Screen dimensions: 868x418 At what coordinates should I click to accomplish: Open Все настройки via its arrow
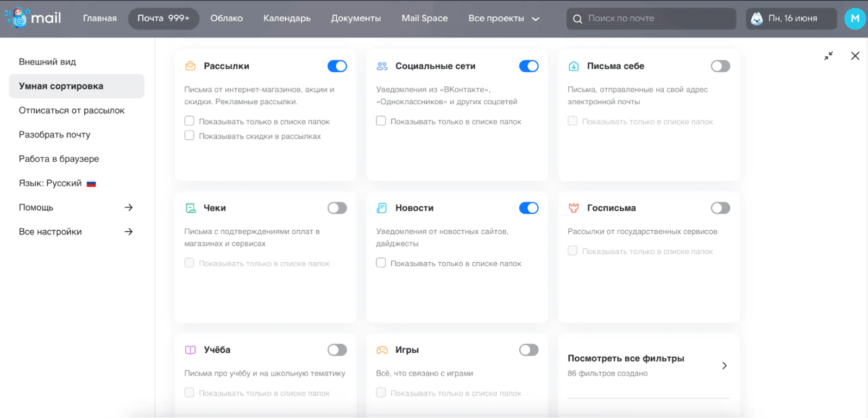point(129,232)
